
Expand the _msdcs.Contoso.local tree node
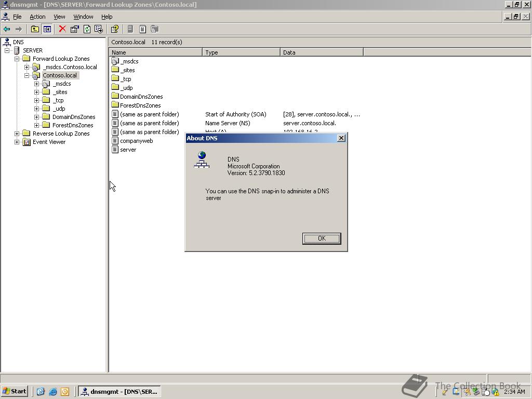[26, 67]
